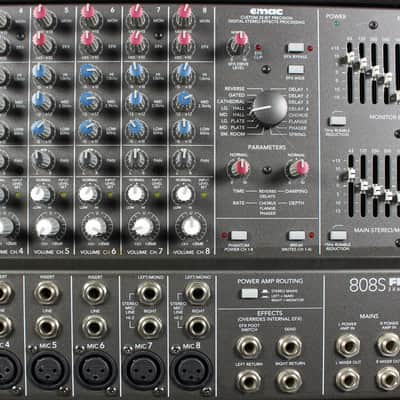The width and height of the screenshot is (400, 400).
Task: Move the leftmost Monitor EQ fader
Action: (349, 59)
